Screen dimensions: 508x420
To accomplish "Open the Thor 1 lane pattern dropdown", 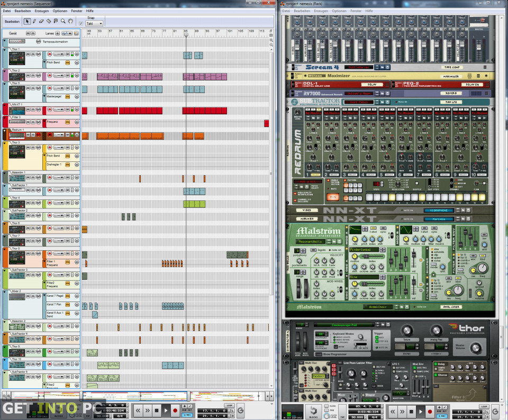I will [x=59, y=54].
